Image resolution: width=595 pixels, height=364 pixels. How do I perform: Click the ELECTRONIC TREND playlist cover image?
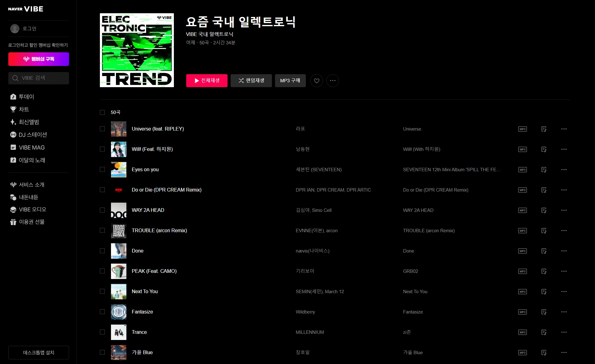(x=137, y=50)
